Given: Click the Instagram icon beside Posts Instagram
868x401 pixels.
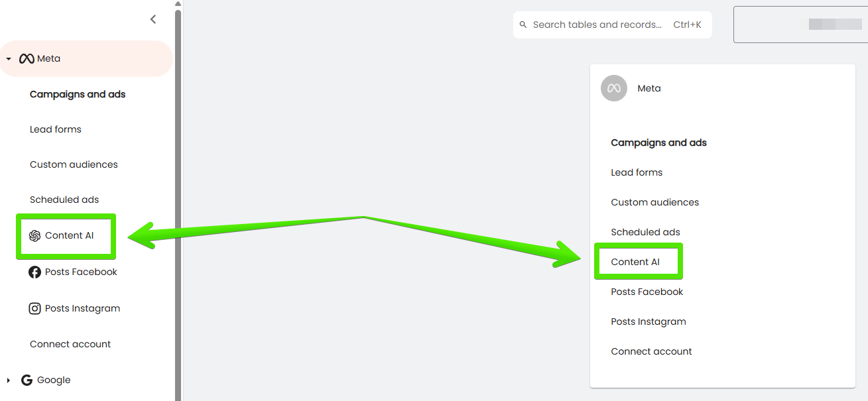Looking at the screenshot, I should click(x=35, y=309).
